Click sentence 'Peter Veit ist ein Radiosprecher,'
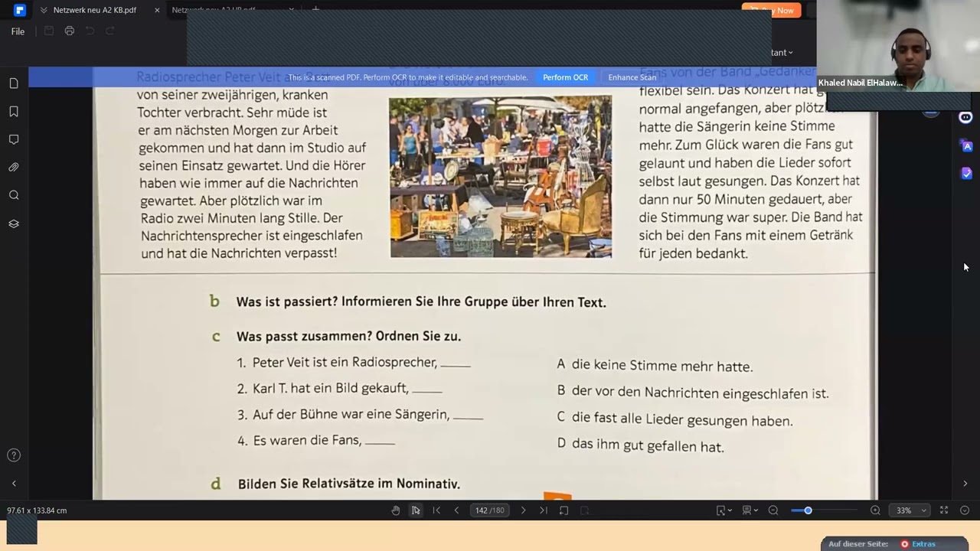Image resolution: width=980 pixels, height=551 pixels. point(345,363)
